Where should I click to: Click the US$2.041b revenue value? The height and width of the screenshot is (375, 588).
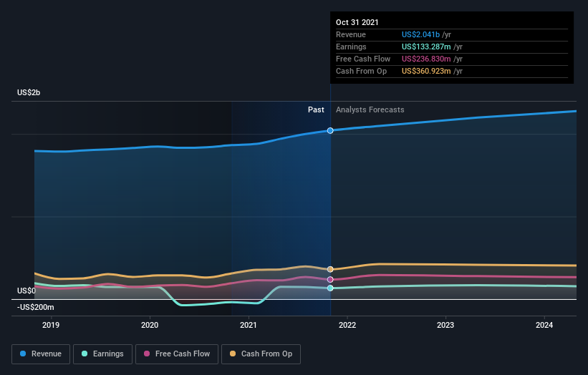pyautogui.click(x=420, y=34)
